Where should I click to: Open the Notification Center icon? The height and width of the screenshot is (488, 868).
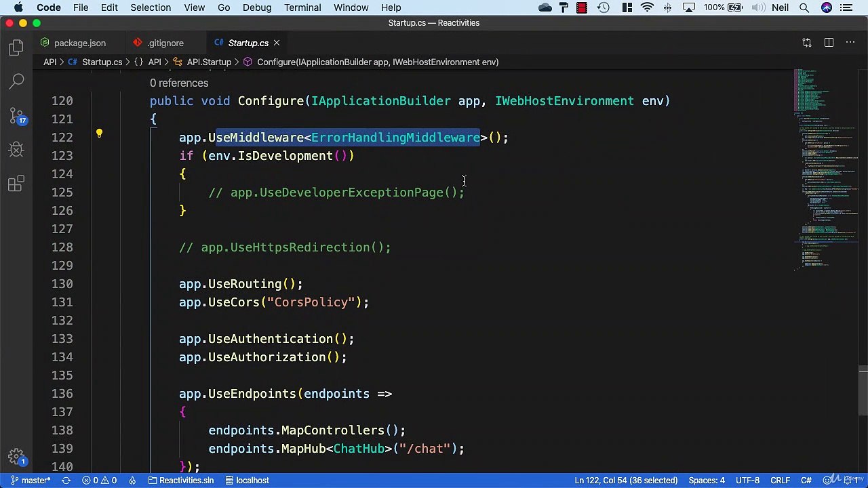(846, 7)
